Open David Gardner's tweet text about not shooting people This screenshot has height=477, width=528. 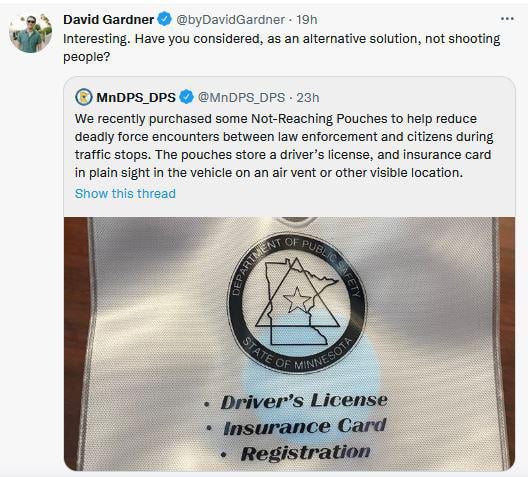[x=282, y=47]
